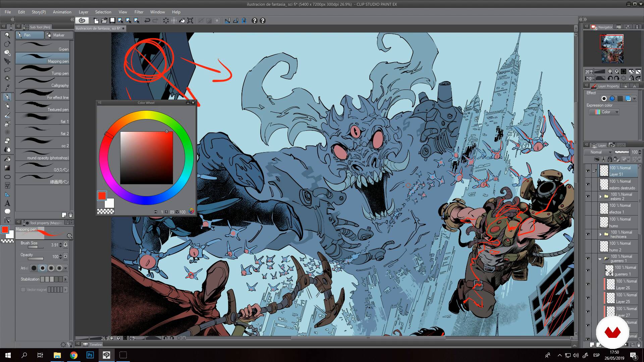This screenshot has width=644, height=362.
Task: Choose the G-pen sub tool
Action: coord(43,46)
